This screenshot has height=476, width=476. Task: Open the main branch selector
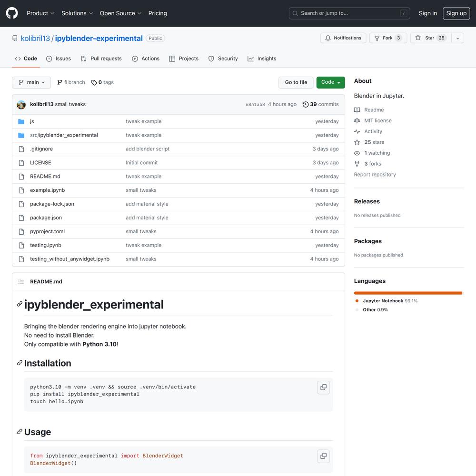click(x=31, y=82)
